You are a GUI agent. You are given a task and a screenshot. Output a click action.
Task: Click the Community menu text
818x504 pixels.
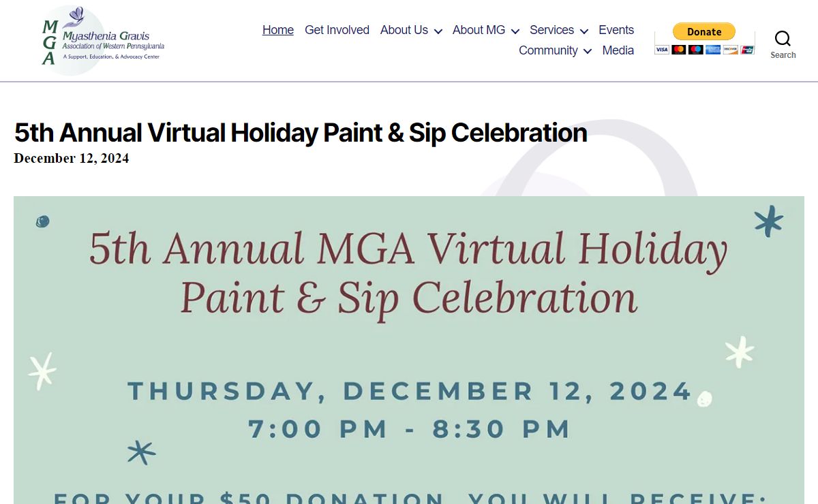click(548, 50)
